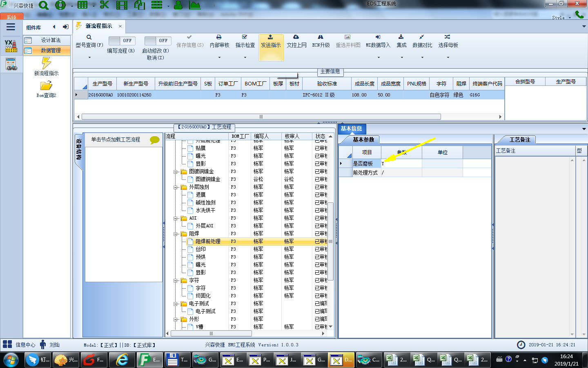Click the 是否磨板 parameter value cell
The image size is (588, 368).
[x=401, y=164]
